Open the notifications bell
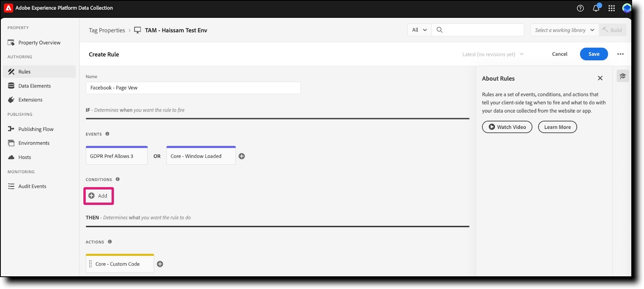This screenshot has height=289, width=644. tap(596, 8)
